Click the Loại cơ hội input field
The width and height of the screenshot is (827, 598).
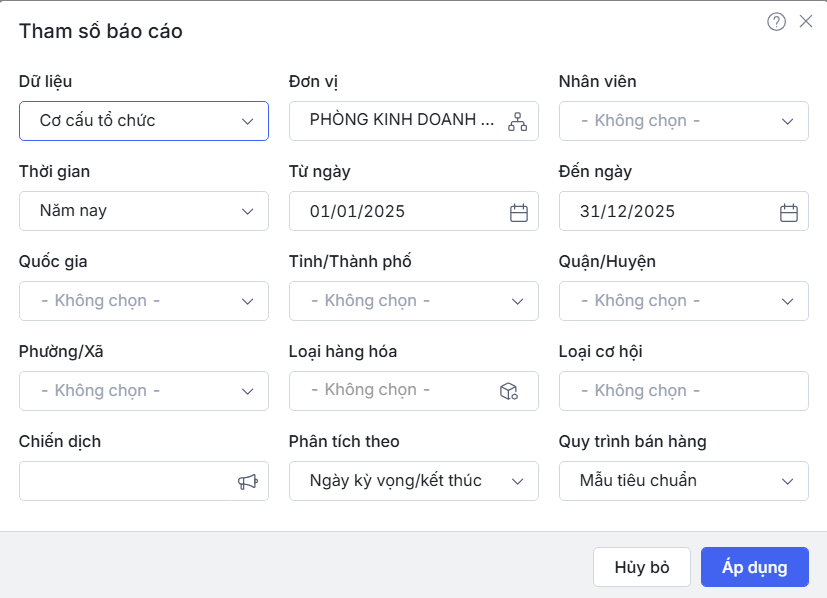[x=684, y=391]
